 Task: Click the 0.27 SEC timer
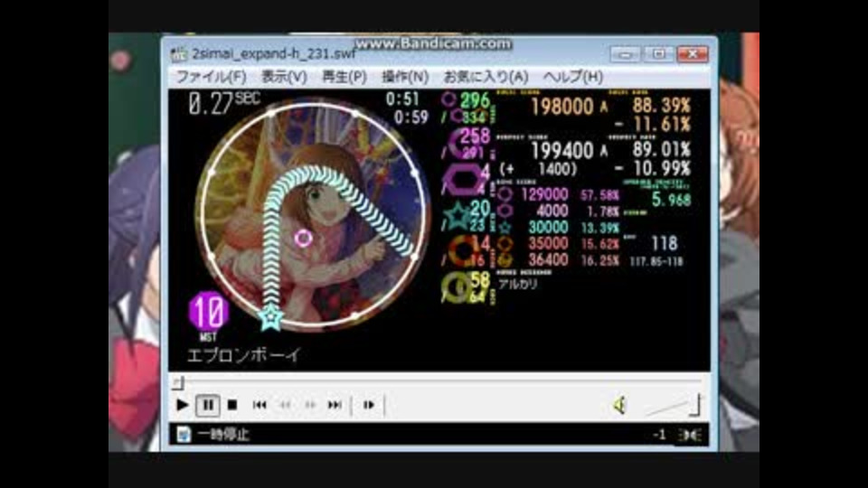(223, 103)
